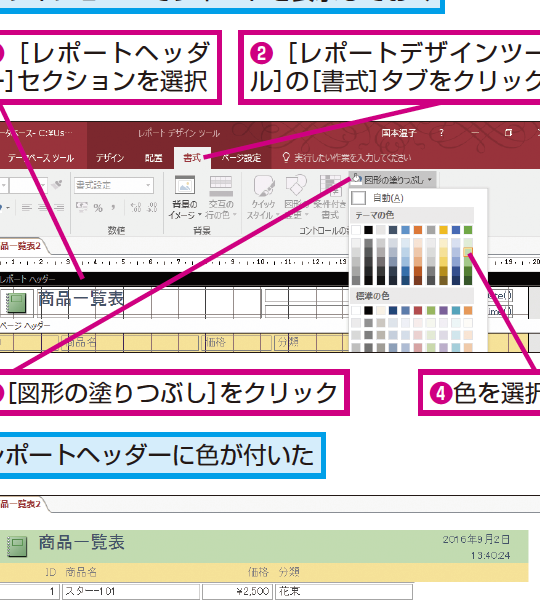Click the lightbulb Tell Me icon
The height and width of the screenshot is (600, 540).
tap(285, 157)
